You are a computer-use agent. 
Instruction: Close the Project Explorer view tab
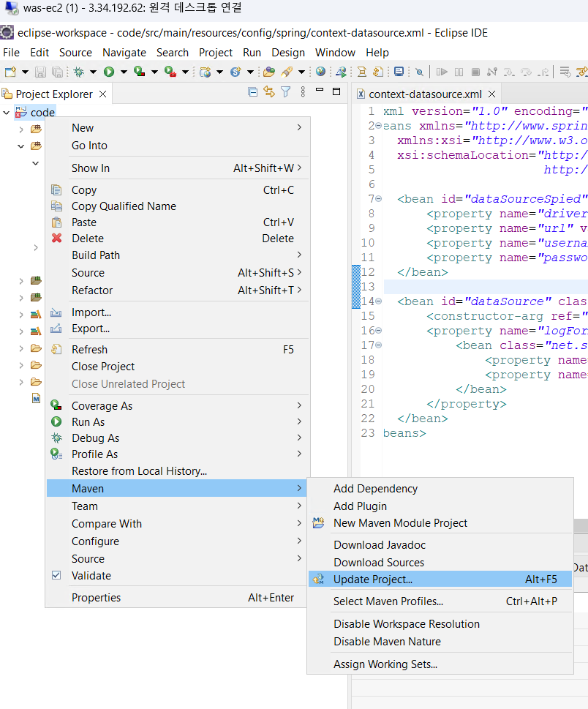pos(102,94)
